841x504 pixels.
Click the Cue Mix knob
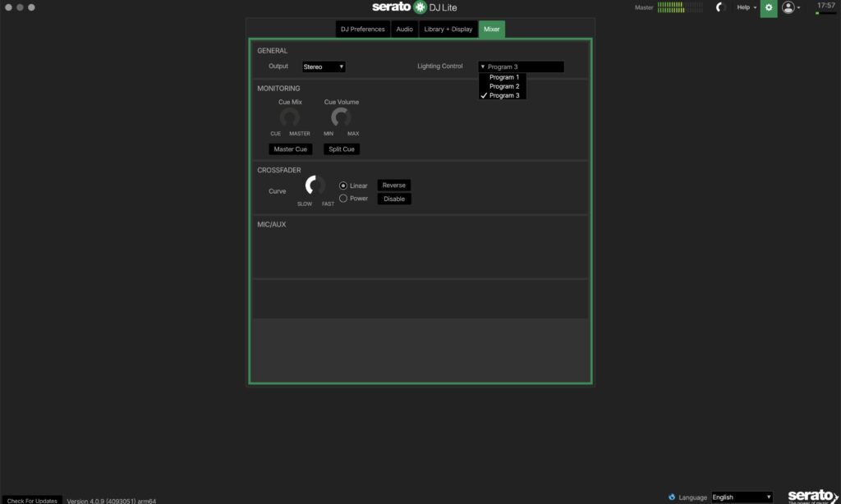point(290,117)
